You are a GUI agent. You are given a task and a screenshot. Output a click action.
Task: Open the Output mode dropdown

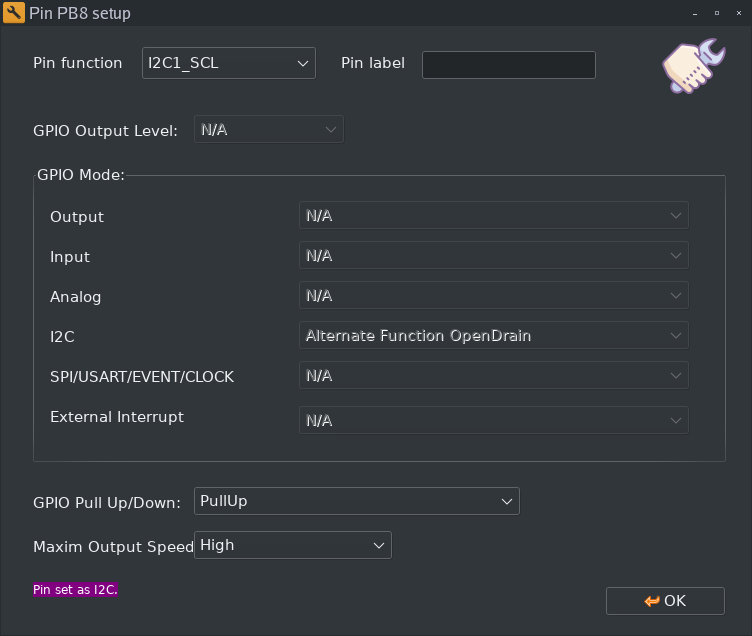(493, 216)
